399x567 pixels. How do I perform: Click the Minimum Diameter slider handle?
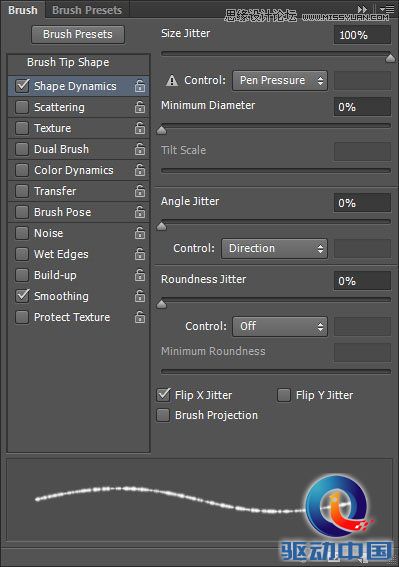[162, 130]
